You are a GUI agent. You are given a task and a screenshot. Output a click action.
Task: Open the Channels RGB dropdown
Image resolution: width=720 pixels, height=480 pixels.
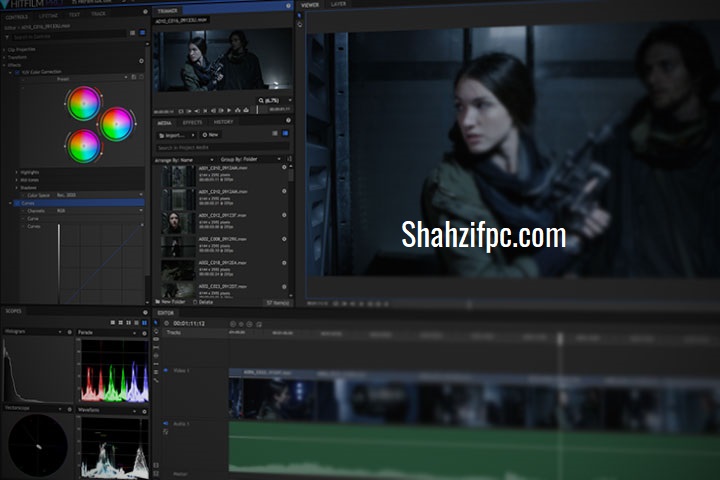click(99, 210)
